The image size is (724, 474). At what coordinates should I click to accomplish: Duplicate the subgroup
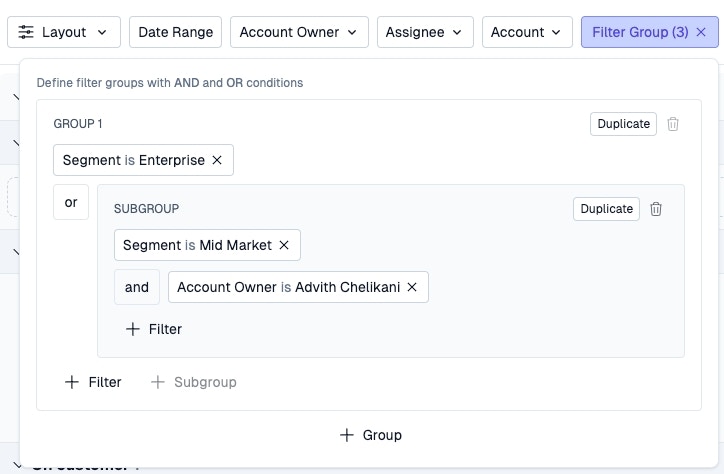click(606, 209)
